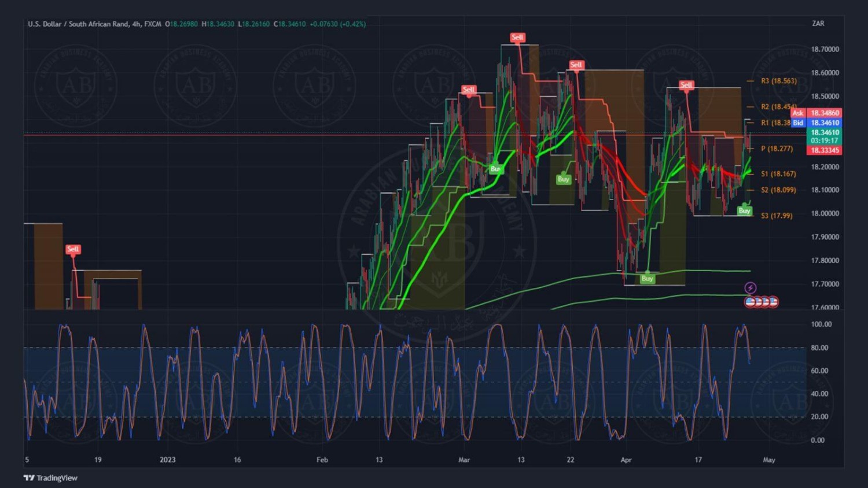Click the P (18.277) pivot label
Viewport: 868px width, 488px height.
pos(777,149)
